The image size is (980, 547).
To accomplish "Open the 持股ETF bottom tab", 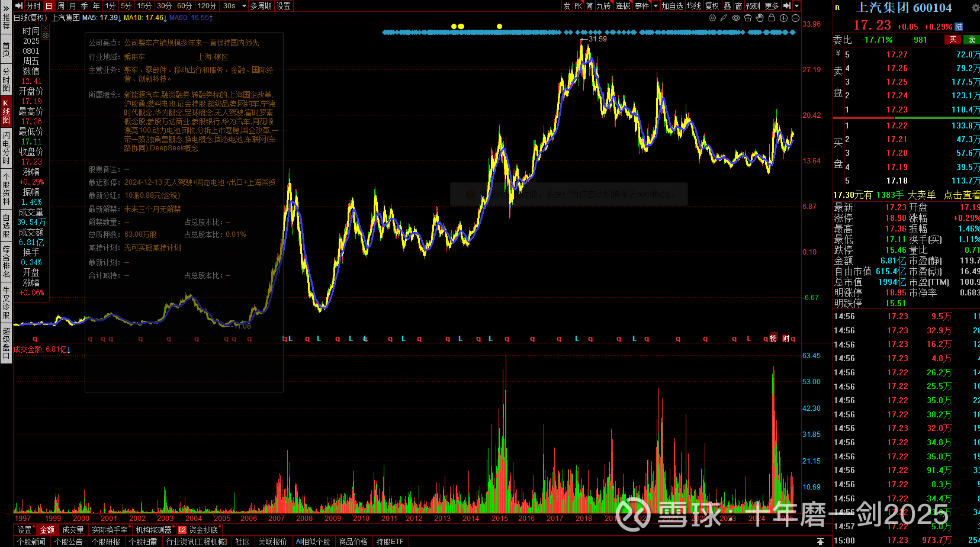I will (390, 542).
